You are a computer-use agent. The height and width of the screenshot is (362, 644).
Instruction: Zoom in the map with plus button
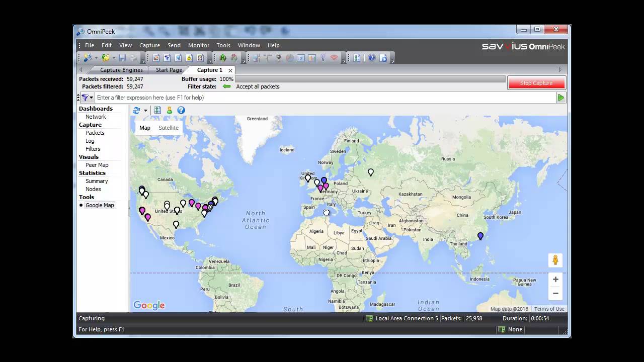(x=555, y=280)
